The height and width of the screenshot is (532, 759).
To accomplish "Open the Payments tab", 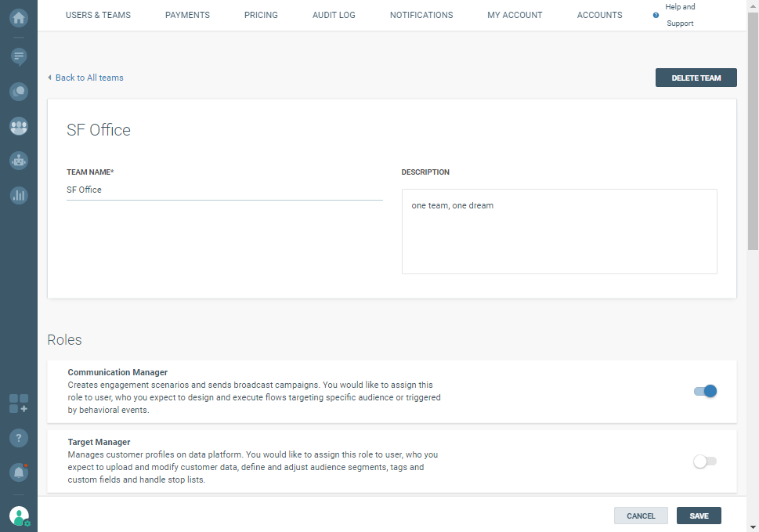I will point(187,15).
